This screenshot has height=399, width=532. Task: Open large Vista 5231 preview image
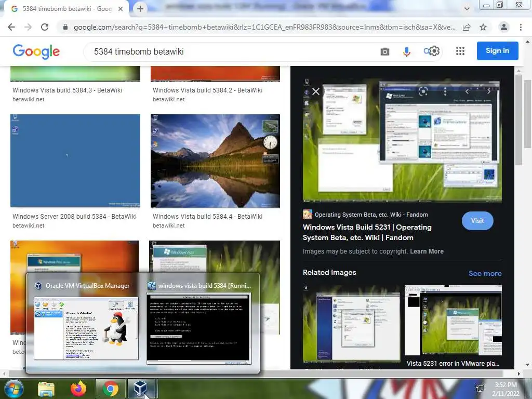402,141
